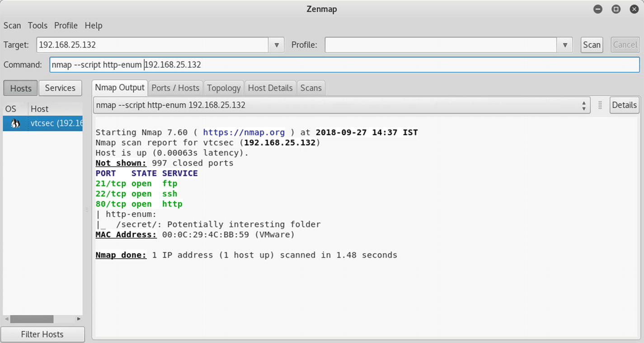Image resolution: width=644 pixels, height=343 pixels.
Task: Click the 21/tcp open ftp line
Action: 136,184
